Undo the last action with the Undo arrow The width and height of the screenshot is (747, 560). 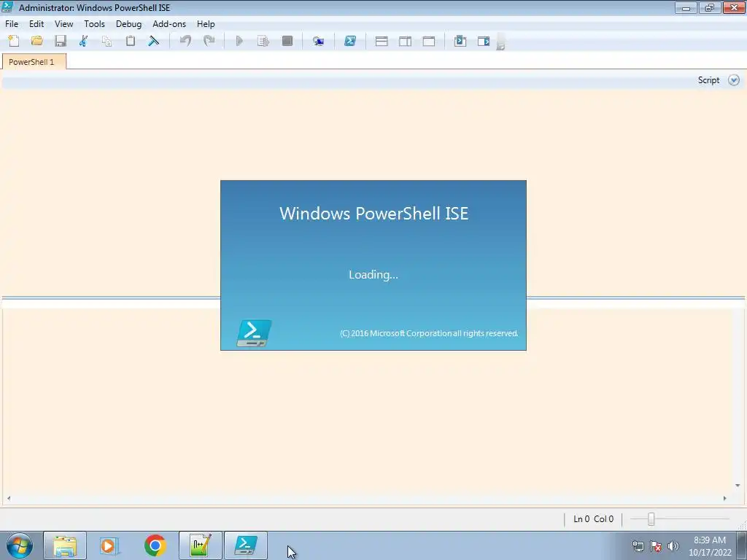coord(185,41)
